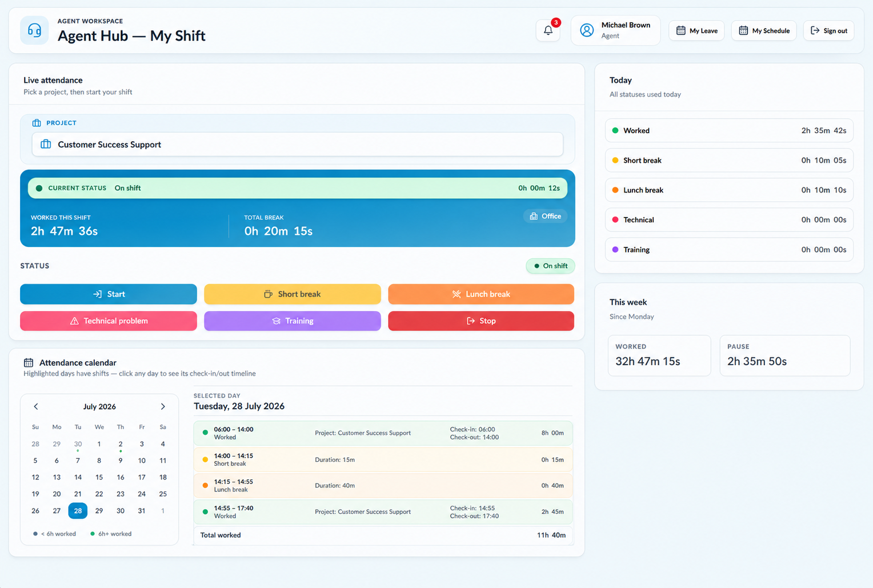873x588 pixels.
Task: Click the 14:15 – 14:55 Lunch break entry
Action: [383, 485]
